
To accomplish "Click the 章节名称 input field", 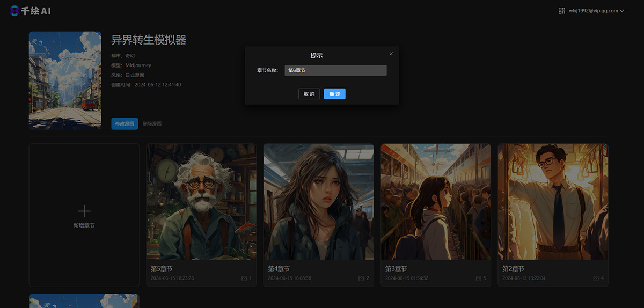I will tap(335, 70).
